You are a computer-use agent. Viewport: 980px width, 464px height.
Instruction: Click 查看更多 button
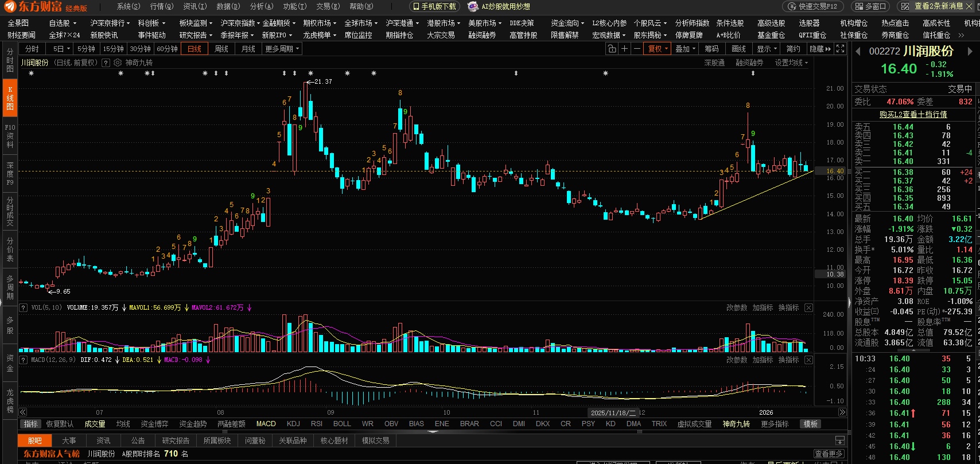pos(829,454)
